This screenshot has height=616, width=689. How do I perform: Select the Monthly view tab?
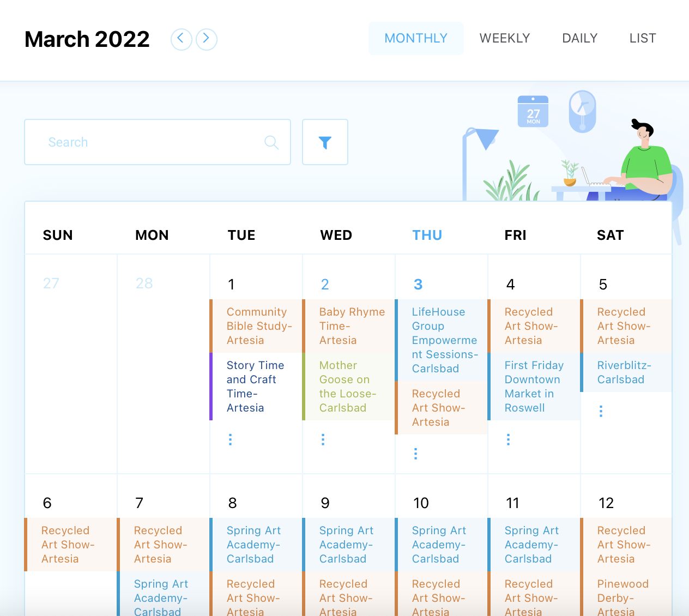click(x=416, y=38)
